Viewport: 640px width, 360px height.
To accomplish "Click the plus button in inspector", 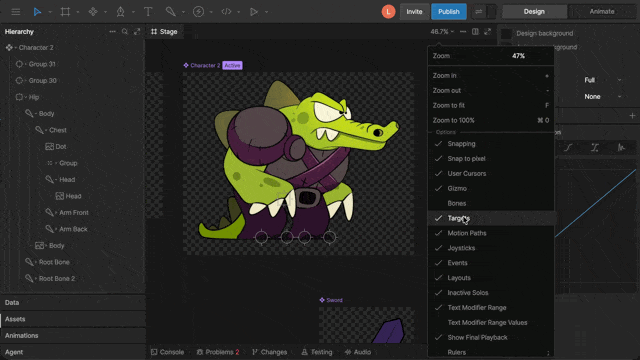I will (632, 116).
